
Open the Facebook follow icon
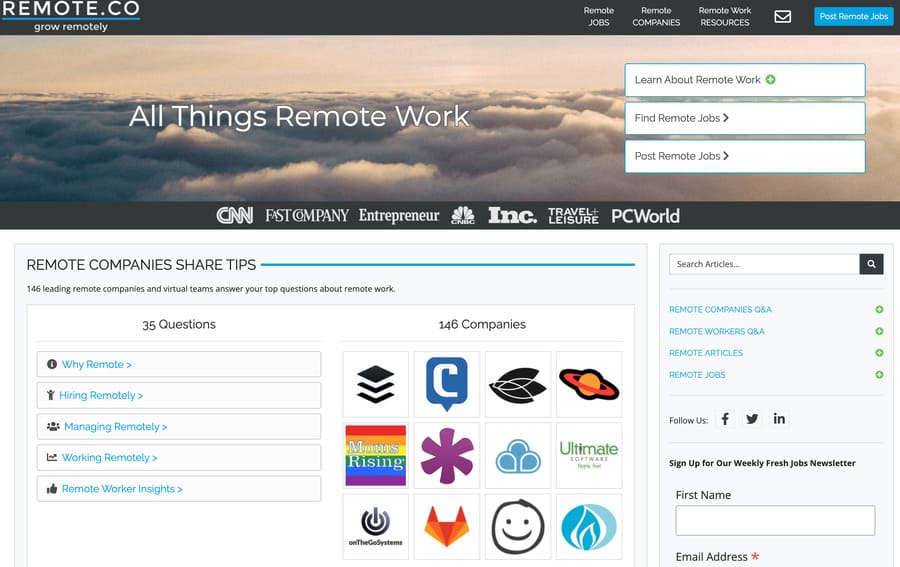725,419
